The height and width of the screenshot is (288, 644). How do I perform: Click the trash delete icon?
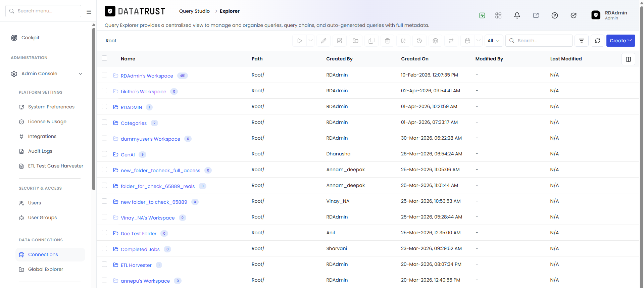pos(387,41)
